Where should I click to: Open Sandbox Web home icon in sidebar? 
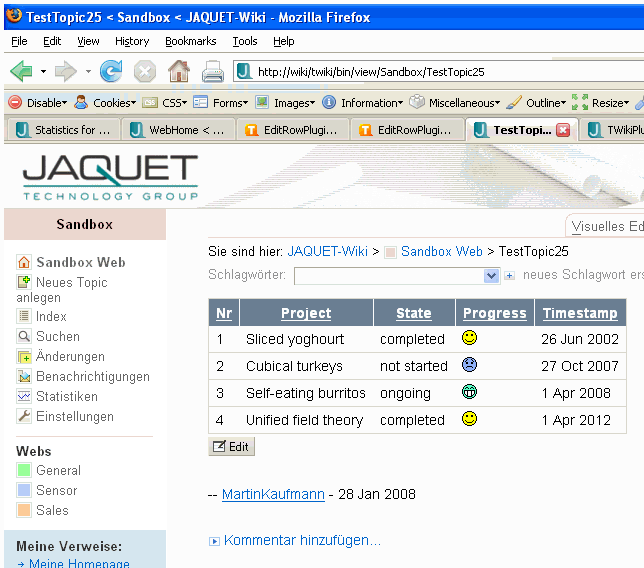[x=24, y=262]
